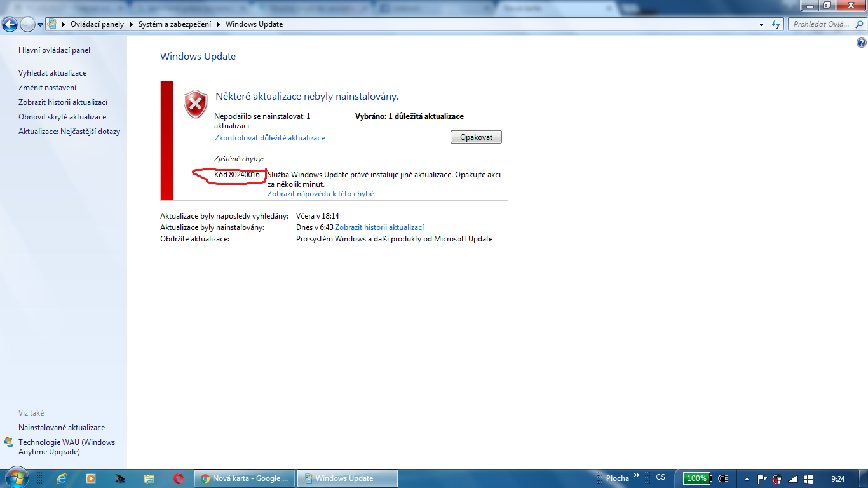Expand the arrow before Ovládací panely breadcrumb
868x488 pixels.
tap(64, 24)
